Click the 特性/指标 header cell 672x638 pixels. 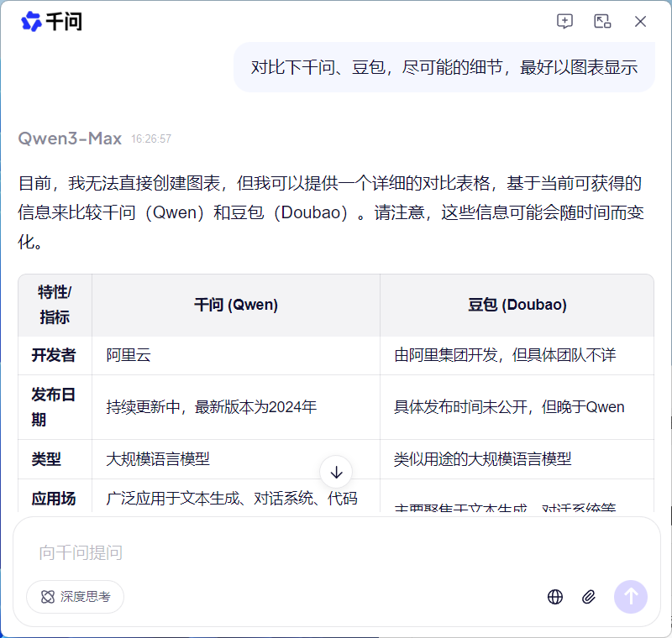tap(55, 305)
